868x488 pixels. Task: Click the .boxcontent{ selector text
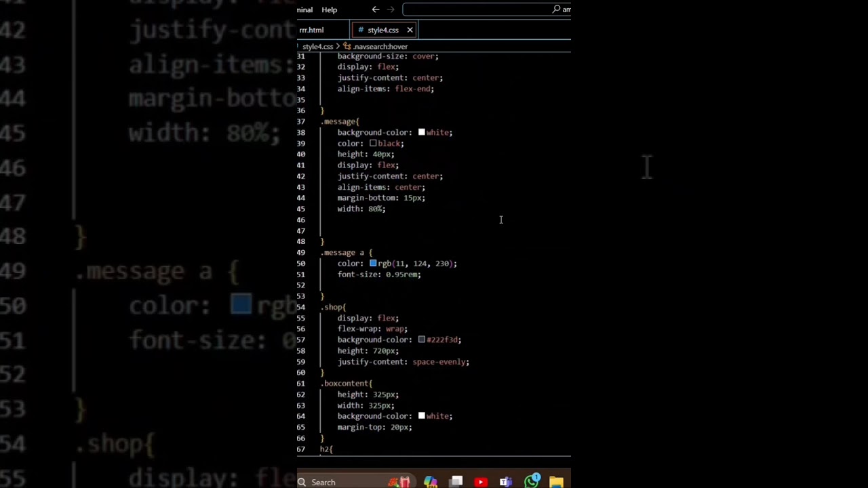click(x=347, y=384)
